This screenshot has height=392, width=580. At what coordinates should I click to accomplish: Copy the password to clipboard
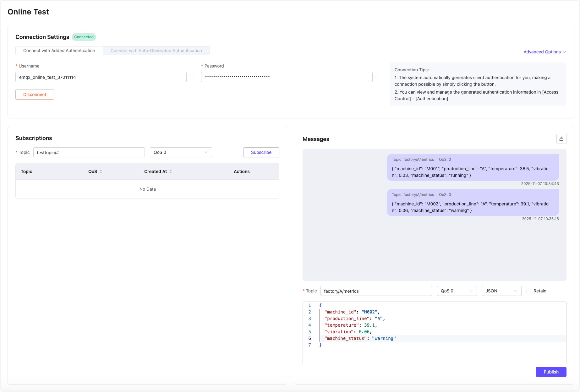click(x=377, y=77)
